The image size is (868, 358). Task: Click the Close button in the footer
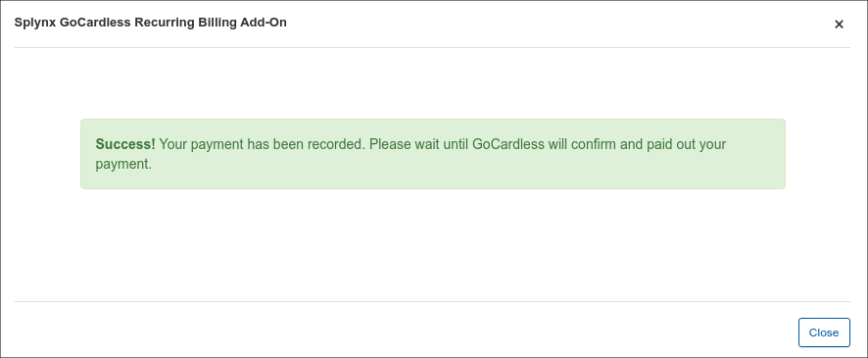point(824,332)
